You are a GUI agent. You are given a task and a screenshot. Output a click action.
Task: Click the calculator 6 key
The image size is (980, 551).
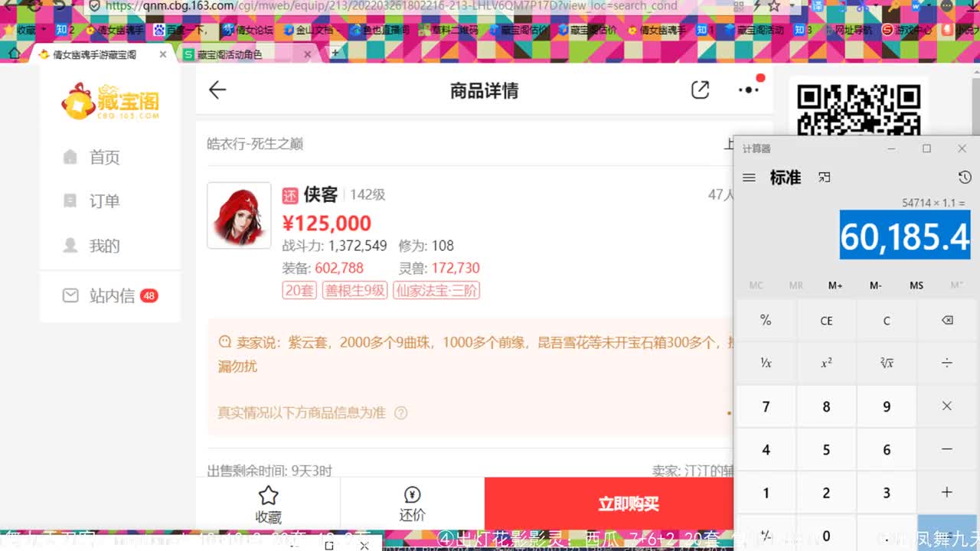tap(887, 449)
